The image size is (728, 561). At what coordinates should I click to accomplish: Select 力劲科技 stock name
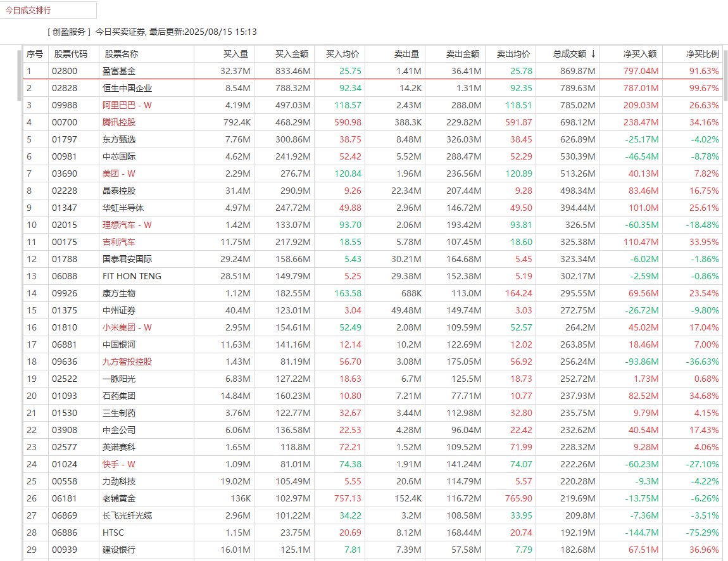pos(119,481)
